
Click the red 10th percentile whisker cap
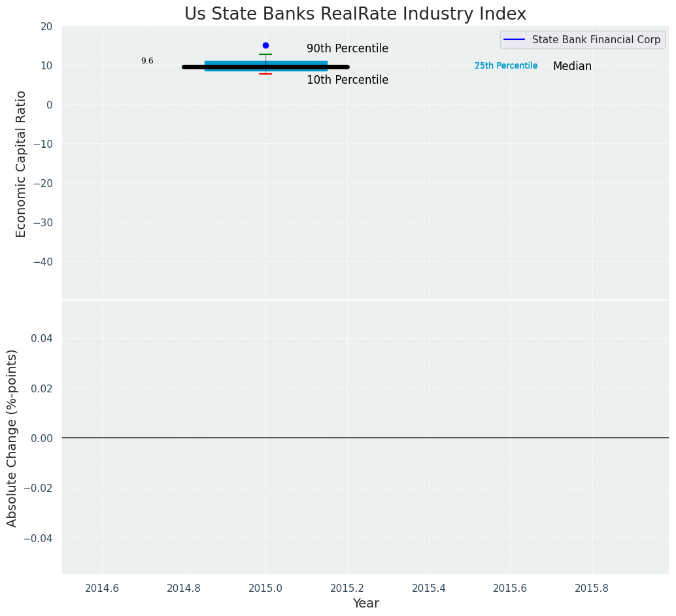coord(265,74)
